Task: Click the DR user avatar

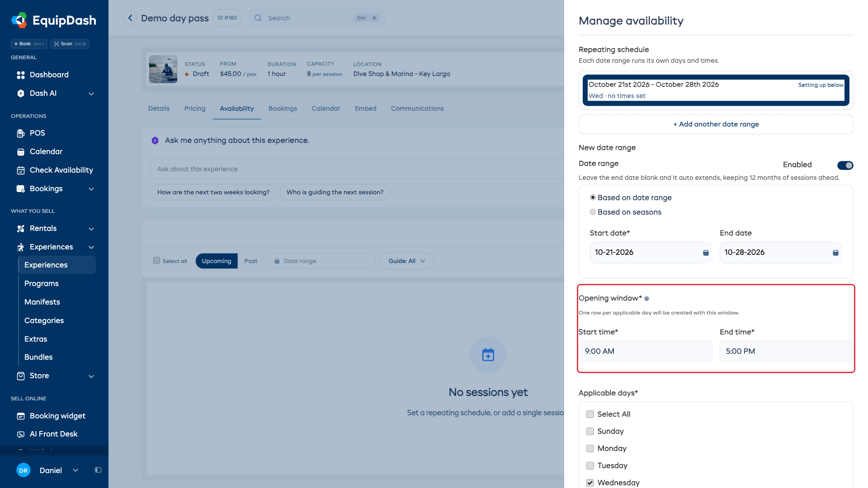Action: 24,470
